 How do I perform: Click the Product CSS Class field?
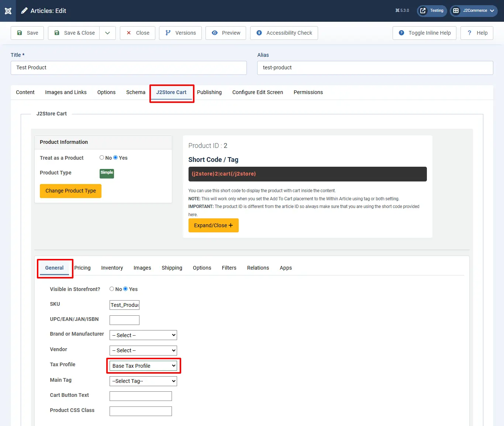pos(141,411)
